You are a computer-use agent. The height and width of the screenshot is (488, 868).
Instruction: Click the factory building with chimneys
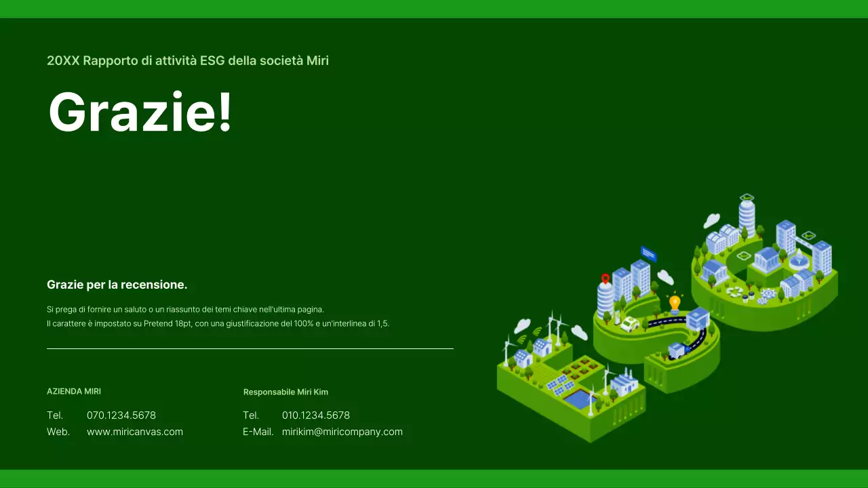(624, 384)
